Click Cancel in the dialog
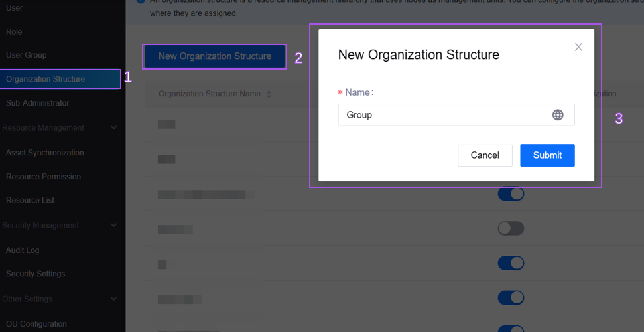The width and height of the screenshot is (644, 332). (485, 155)
